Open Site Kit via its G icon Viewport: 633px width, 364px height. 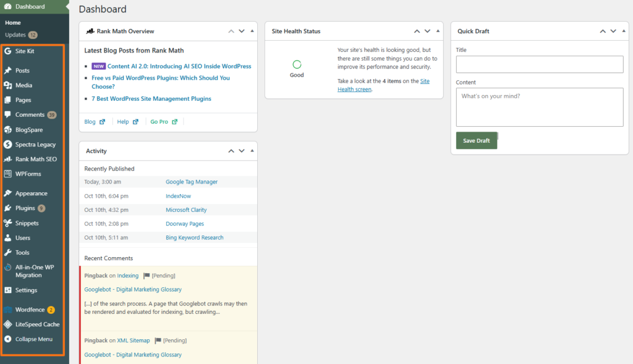click(x=7, y=51)
